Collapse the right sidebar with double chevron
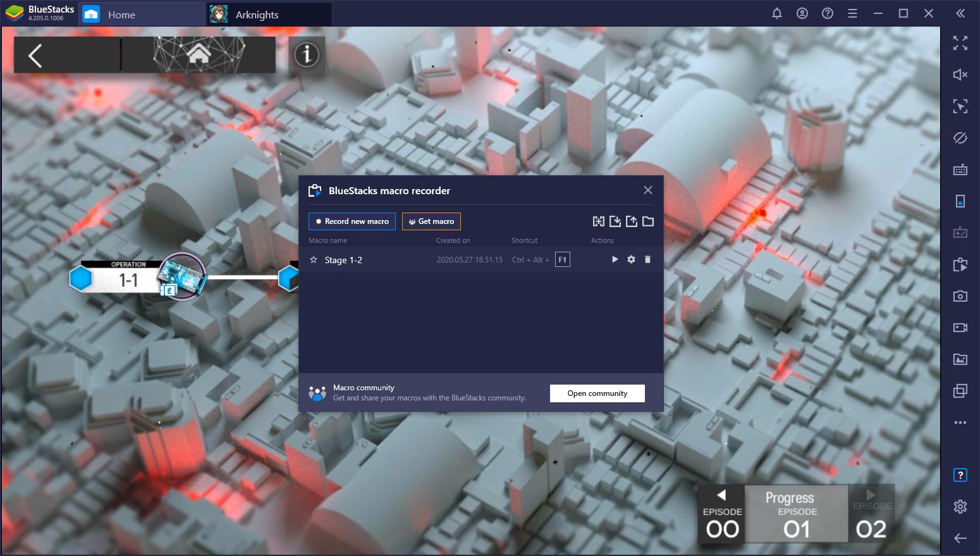This screenshot has width=980, height=556. pos(960,13)
